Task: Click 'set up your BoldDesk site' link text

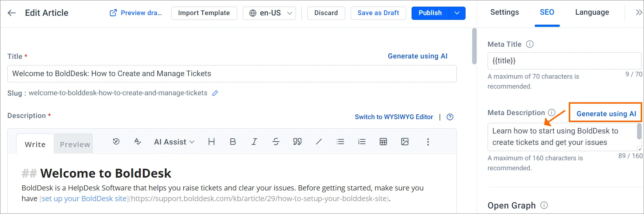Action: (84, 199)
